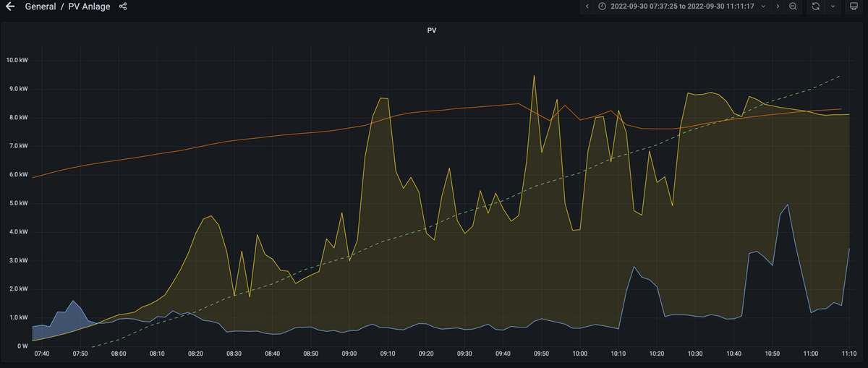
Task: Click the 11:10 time axis label
Action: pos(848,354)
